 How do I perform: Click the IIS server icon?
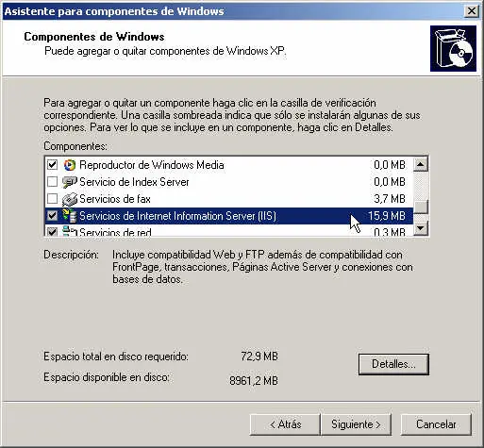(70, 216)
